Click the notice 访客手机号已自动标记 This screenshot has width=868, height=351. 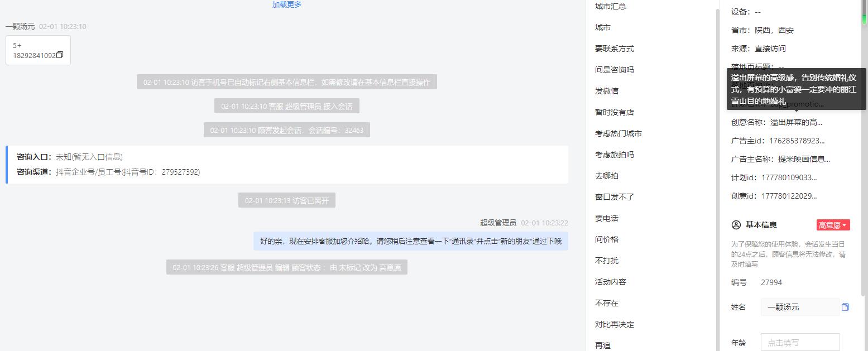click(x=287, y=82)
